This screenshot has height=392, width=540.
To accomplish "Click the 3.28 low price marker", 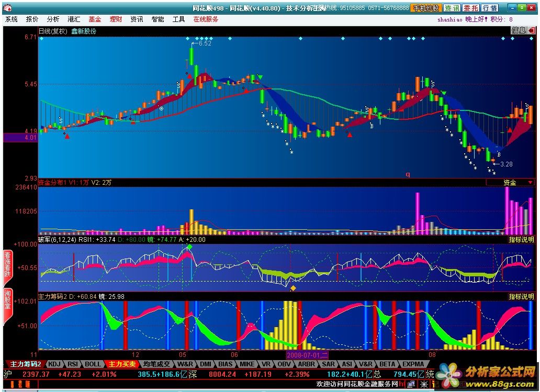I will (503, 164).
